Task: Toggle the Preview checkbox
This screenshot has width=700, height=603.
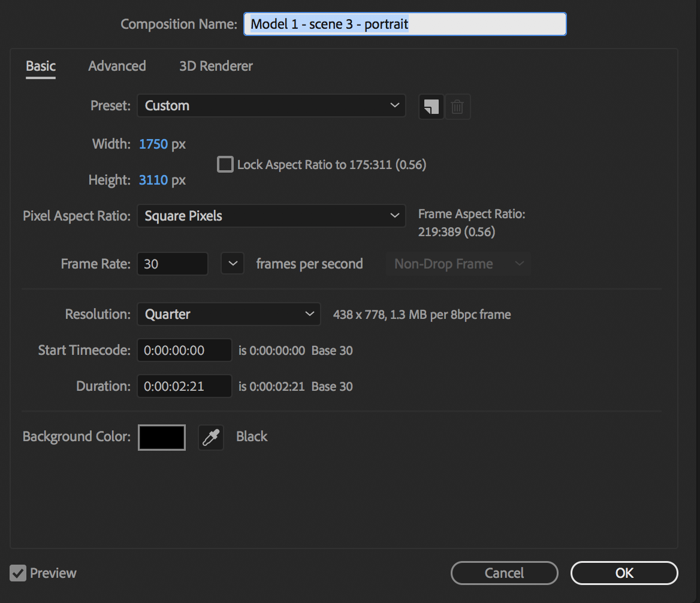Action: [x=19, y=573]
